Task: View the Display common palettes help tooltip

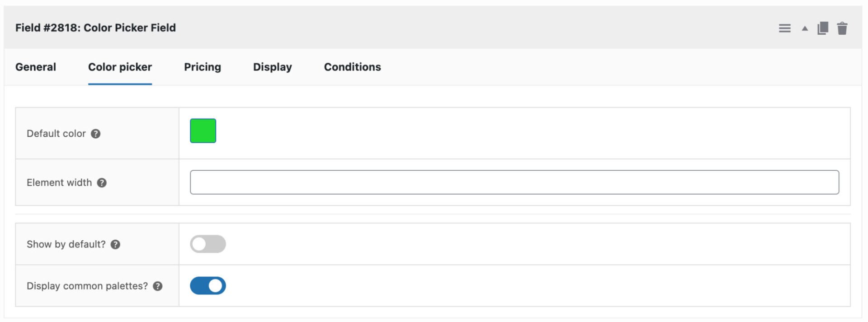Action: point(157,286)
